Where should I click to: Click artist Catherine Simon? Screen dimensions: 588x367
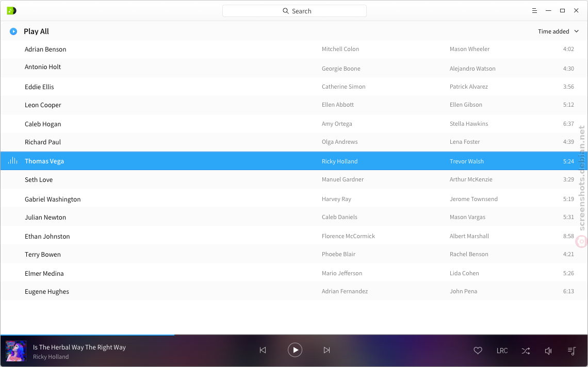[344, 87]
